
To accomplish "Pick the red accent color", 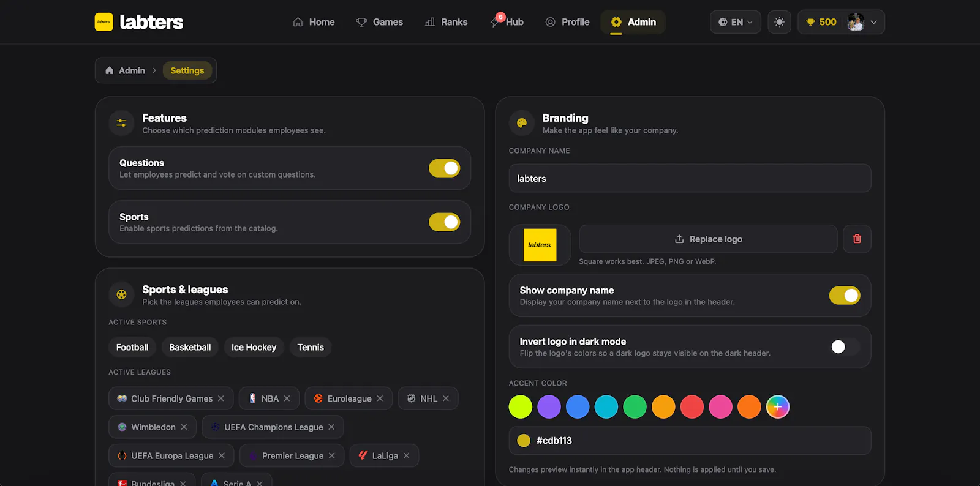I will pos(692,407).
